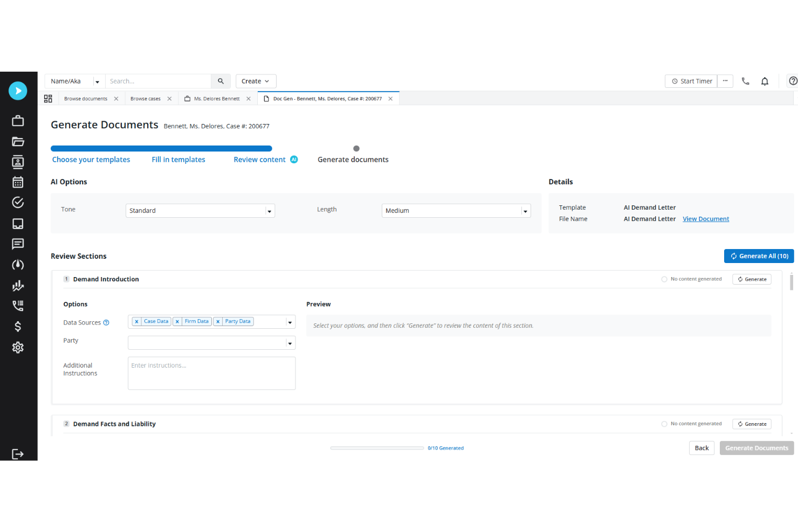The width and height of the screenshot is (798, 532).
Task: Close the Browse cases tab
Action: coord(169,99)
